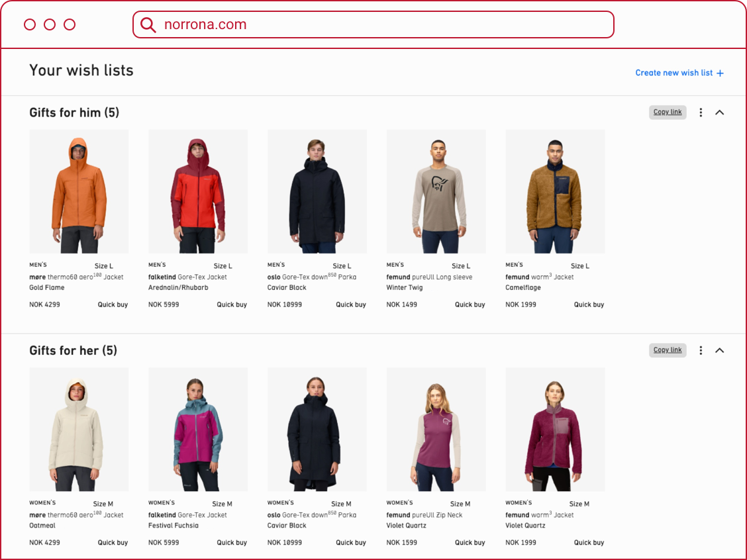The height and width of the screenshot is (560, 747).
Task: Click Create new wish list link
Action: coord(679,73)
